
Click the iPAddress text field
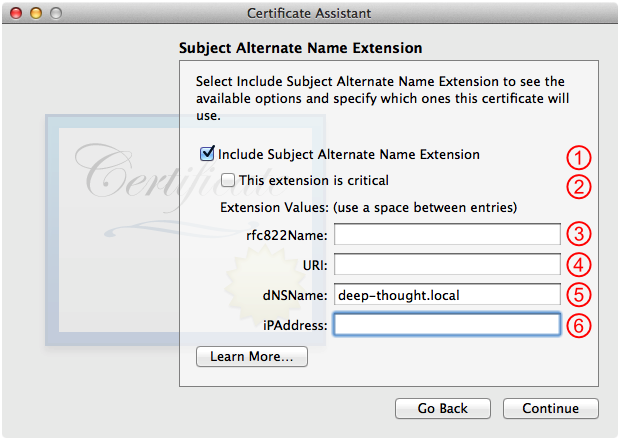(446, 325)
